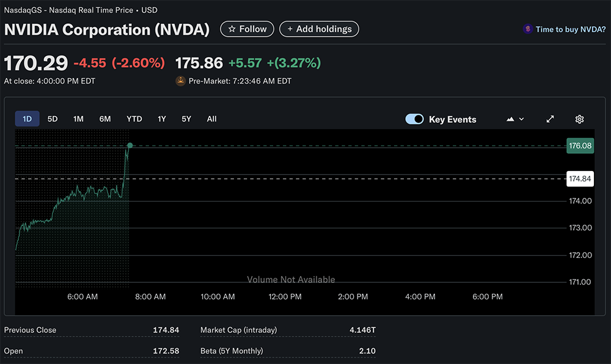611x364 pixels.
Task: Open chart type dropdown chevron
Action: click(521, 119)
